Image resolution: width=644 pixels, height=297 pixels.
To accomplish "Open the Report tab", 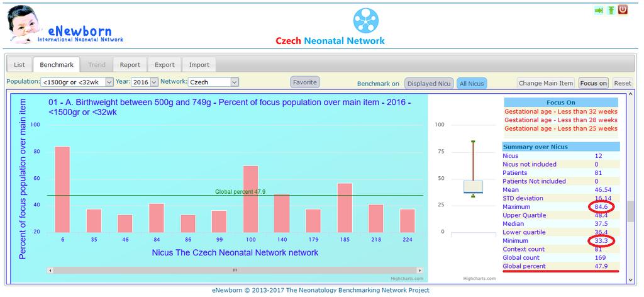I will click(x=130, y=65).
